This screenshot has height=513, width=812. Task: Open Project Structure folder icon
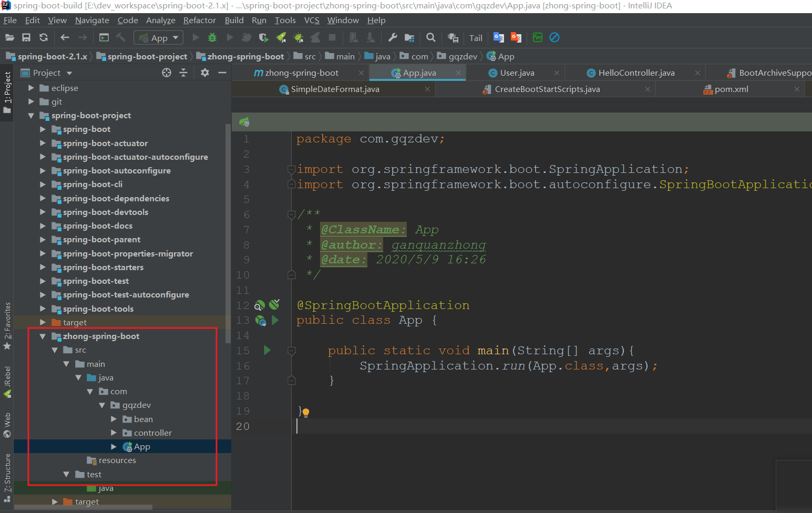point(409,37)
